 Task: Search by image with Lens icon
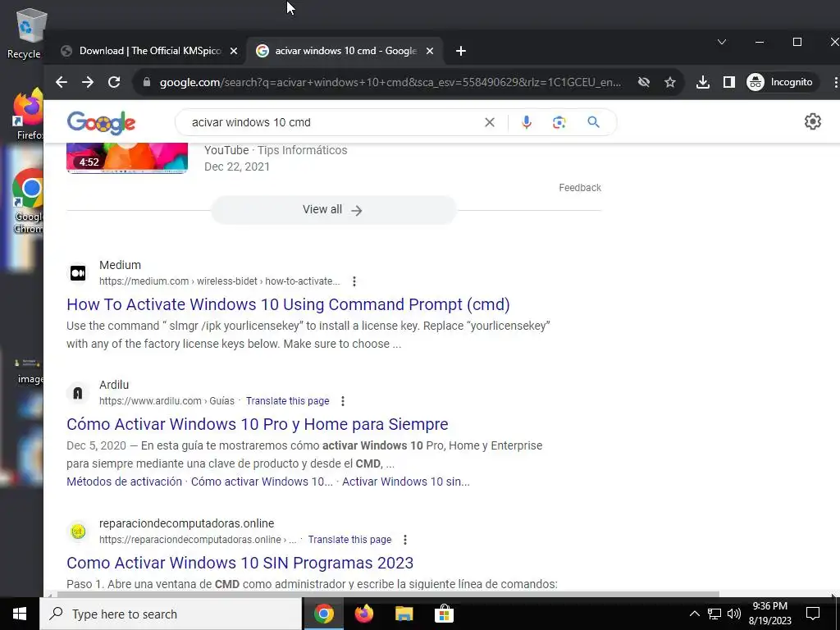click(x=559, y=122)
